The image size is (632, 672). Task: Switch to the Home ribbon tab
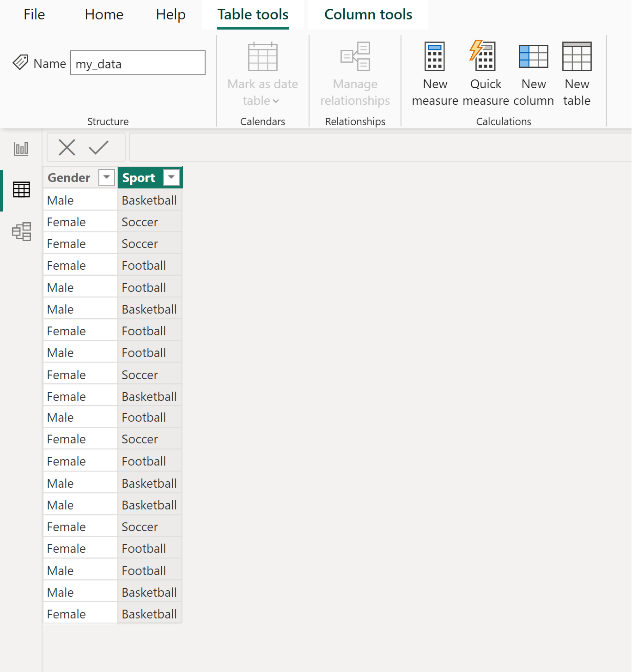pos(103,14)
